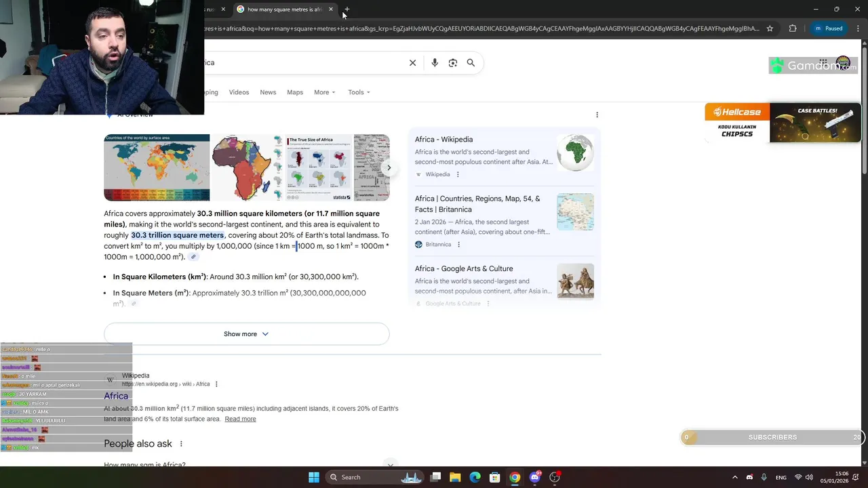Switch to Chrome on the taskbar
This screenshot has height=488, width=868.
[515, 477]
